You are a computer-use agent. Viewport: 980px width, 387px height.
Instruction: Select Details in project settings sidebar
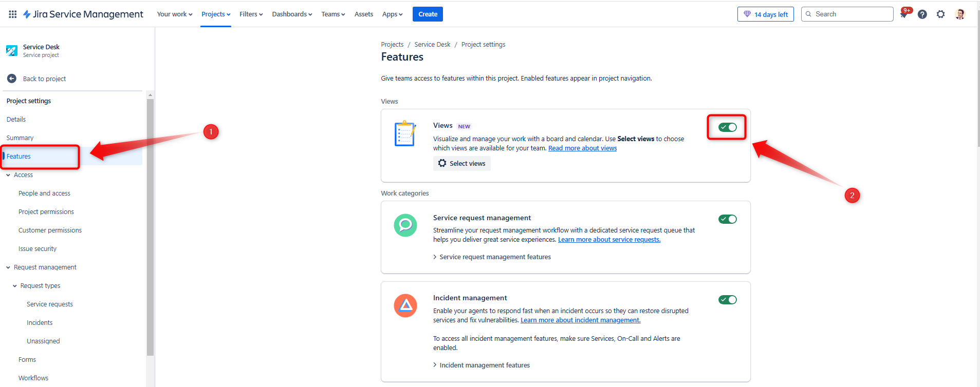(x=16, y=120)
